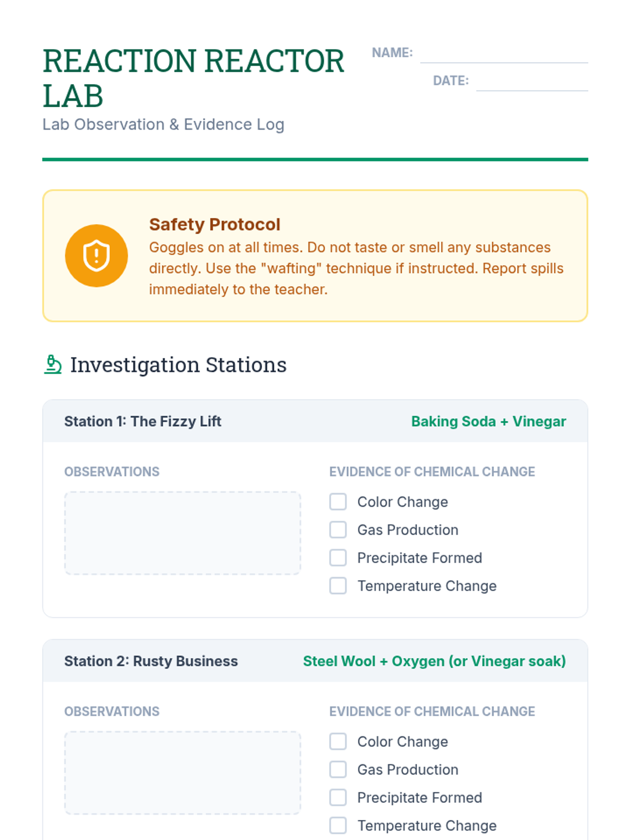Check Color Change for Station 2

[338, 742]
